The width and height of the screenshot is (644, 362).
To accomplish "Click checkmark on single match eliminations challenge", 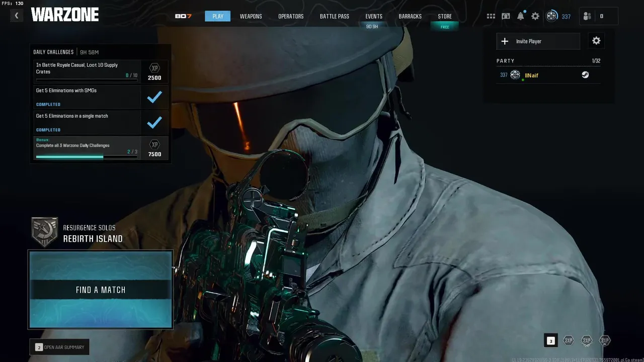I will (x=154, y=122).
